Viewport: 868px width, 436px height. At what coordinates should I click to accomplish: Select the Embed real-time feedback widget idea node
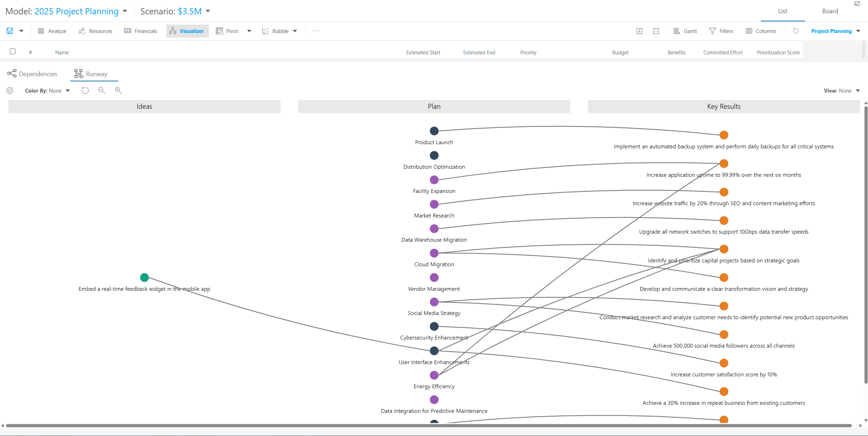[144, 277]
